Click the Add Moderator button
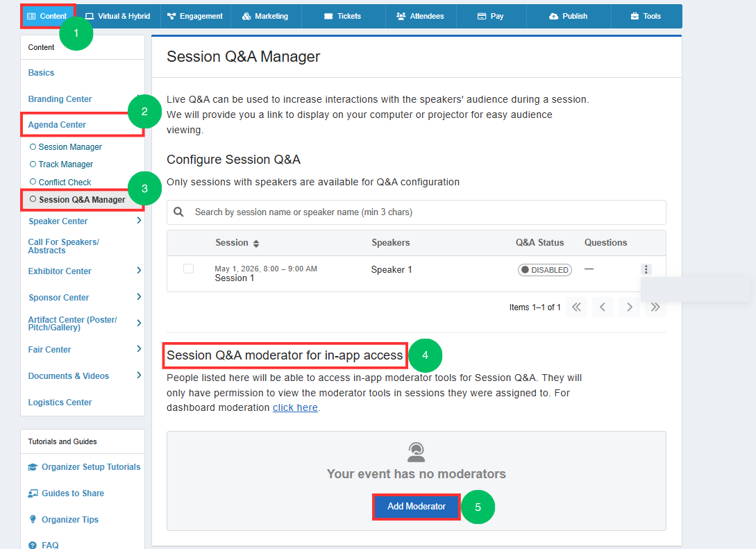This screenshot has height=549, width=756. click(x=417, y=507)
